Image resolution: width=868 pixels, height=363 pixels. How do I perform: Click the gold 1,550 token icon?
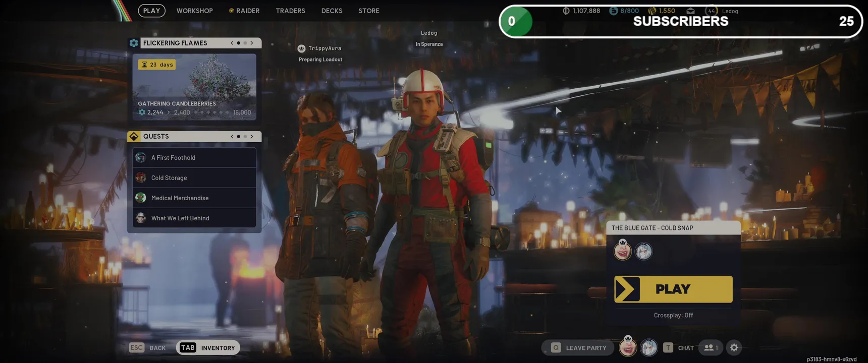[x=652, y=11]
